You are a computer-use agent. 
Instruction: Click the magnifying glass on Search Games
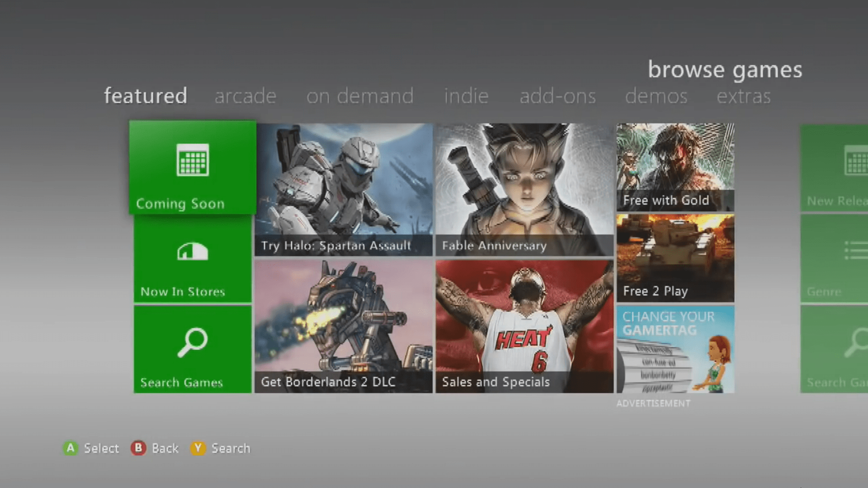193,342
